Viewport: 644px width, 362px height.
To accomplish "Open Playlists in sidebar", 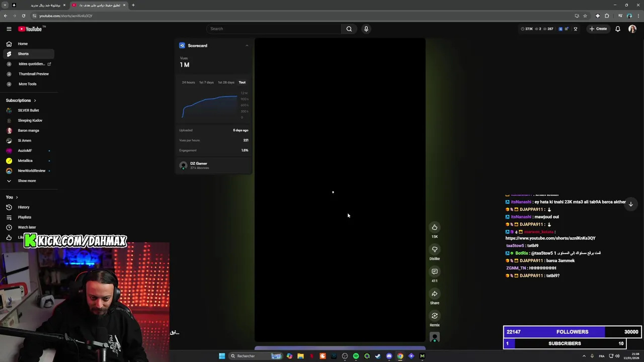I will [28, 217].
